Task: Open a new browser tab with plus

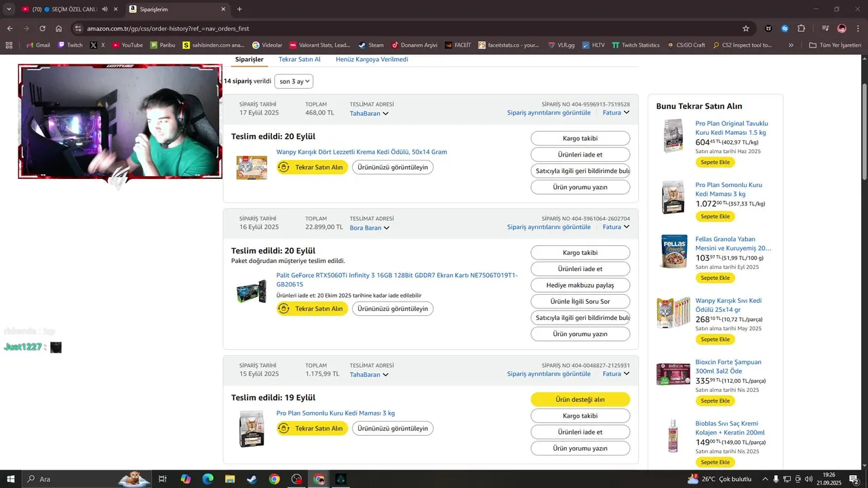Action: (239, 9)
